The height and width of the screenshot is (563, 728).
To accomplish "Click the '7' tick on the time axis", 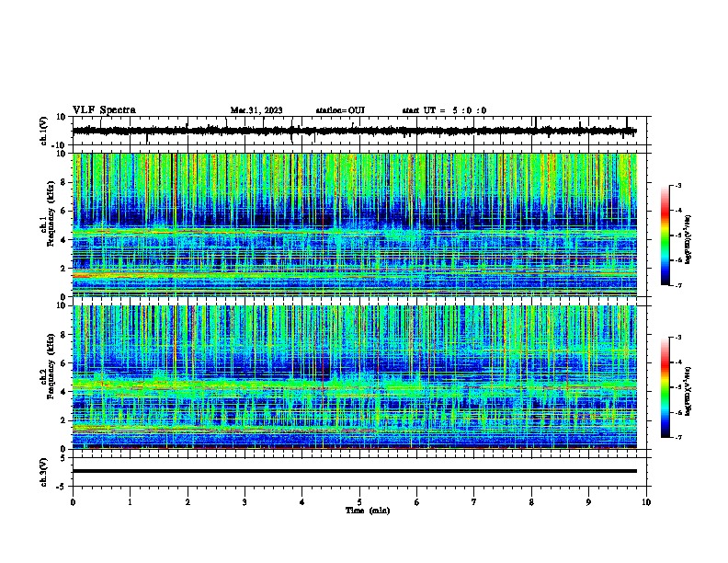I will [x=474, y=502].
